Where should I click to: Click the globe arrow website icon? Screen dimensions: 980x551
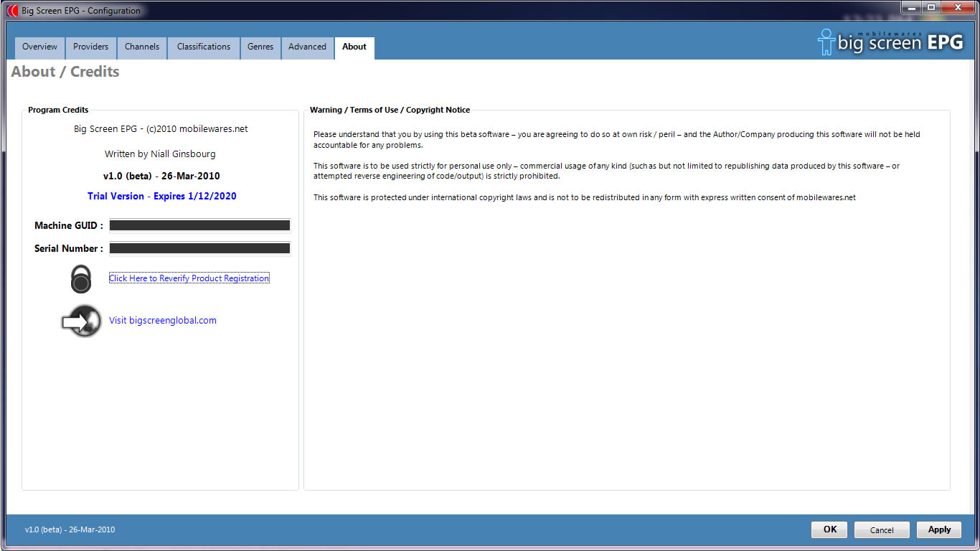pos(81,321)
